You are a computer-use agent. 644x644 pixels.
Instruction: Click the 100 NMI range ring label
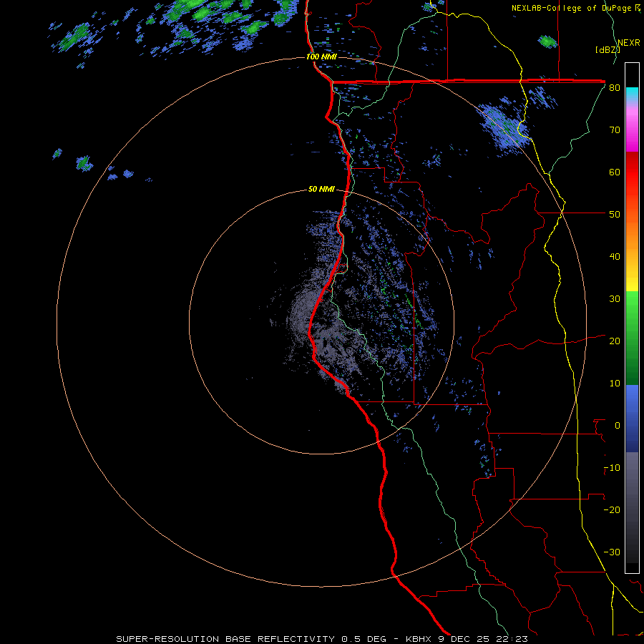tap(321, 57)
